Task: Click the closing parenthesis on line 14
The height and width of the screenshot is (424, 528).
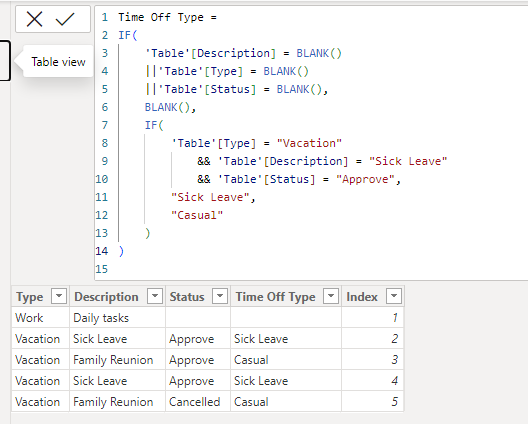Action: coord(121,251)
